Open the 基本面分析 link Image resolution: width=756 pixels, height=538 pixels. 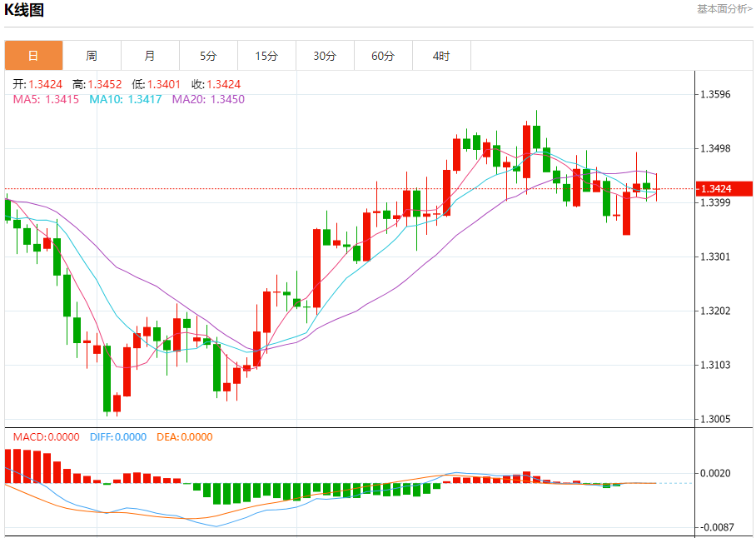point(724,8)
